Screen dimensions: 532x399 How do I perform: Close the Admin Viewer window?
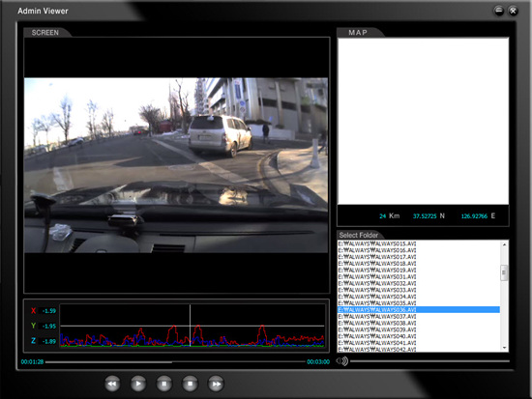[x=513, y=11]
